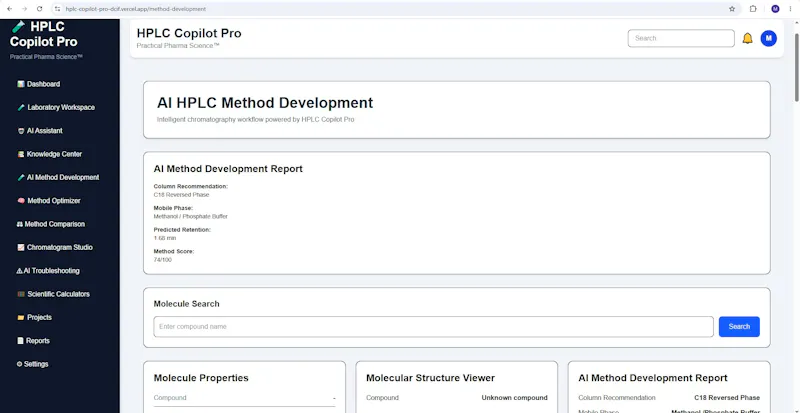800x413 pixels.
Task: Open Chrome three-dot menu
Action: tap(789, 9)
